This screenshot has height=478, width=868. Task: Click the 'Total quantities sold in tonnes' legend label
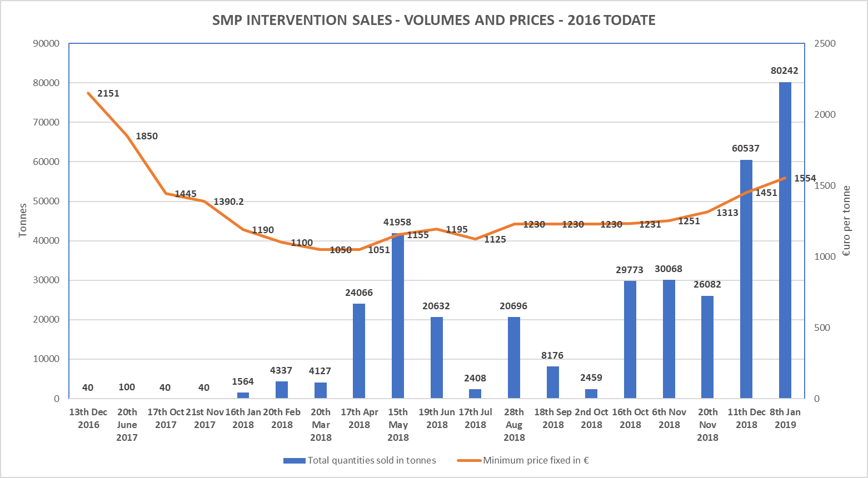(371, 461)
